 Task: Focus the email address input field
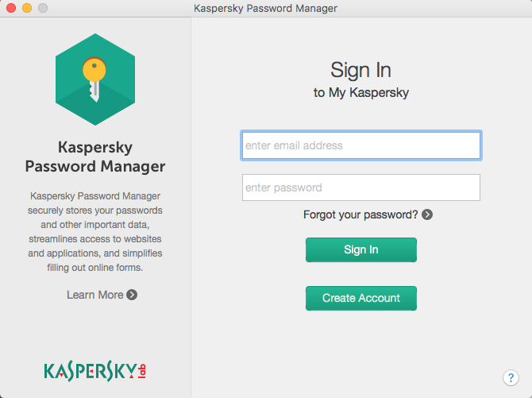coord(360,145)
